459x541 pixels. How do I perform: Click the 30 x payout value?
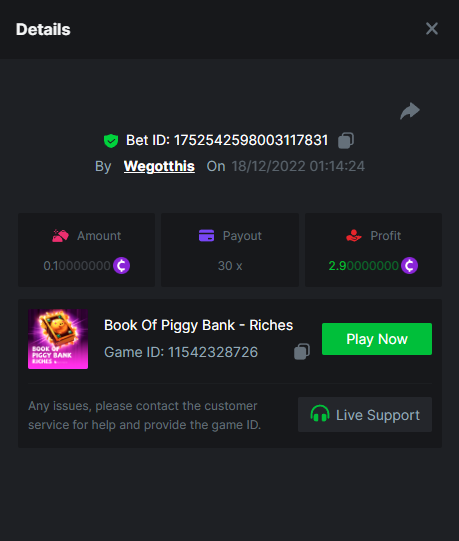coord(230,266)
